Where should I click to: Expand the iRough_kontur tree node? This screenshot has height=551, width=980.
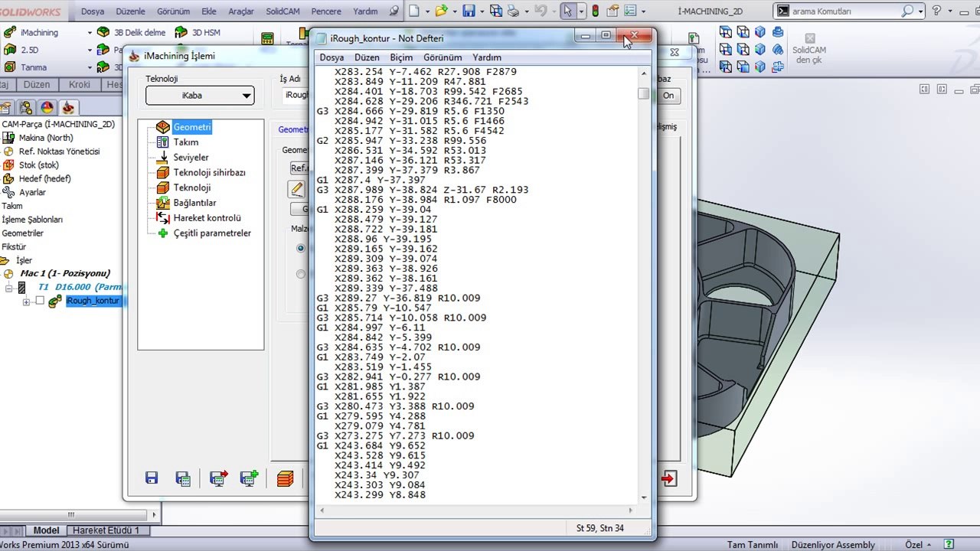27,302
